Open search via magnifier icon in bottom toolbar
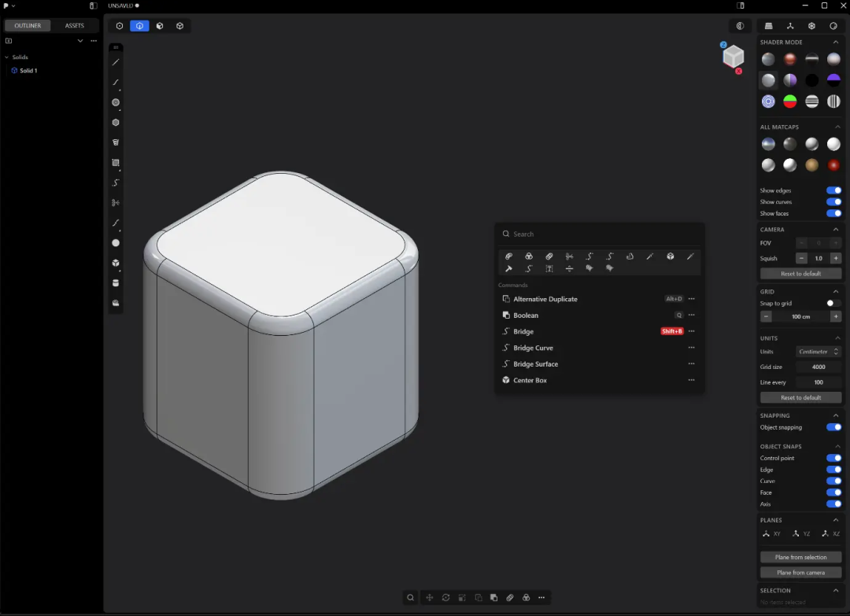 click(x=410, y=597)
